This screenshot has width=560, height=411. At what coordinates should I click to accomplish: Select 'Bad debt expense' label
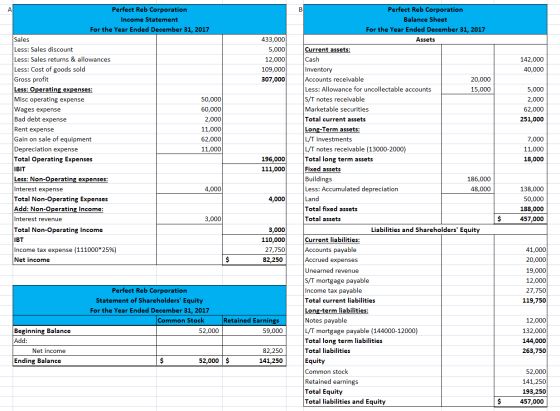(x=40, y=120)
